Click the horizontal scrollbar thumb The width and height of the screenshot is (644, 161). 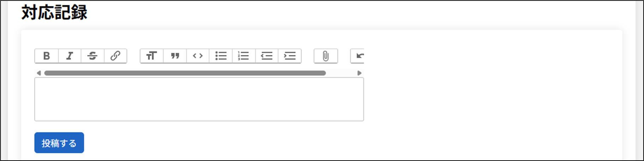click(x=185, y=73)
